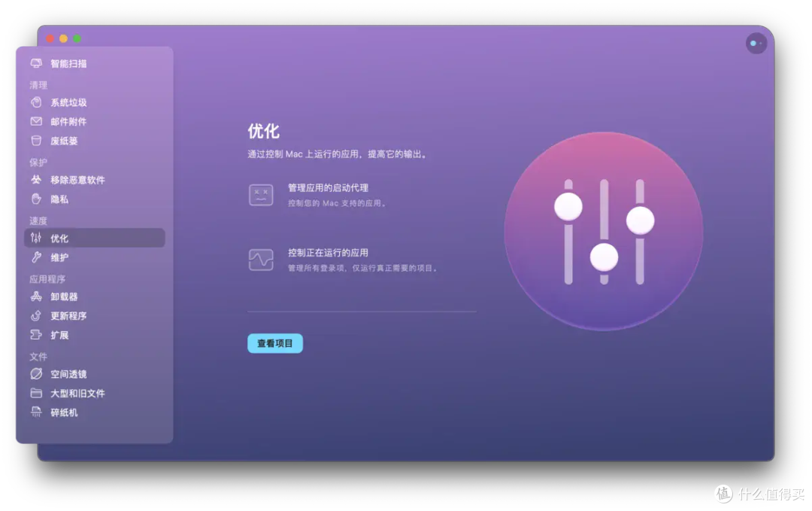Click the 空间透镜 space lens icon

(x=36, y=374)
